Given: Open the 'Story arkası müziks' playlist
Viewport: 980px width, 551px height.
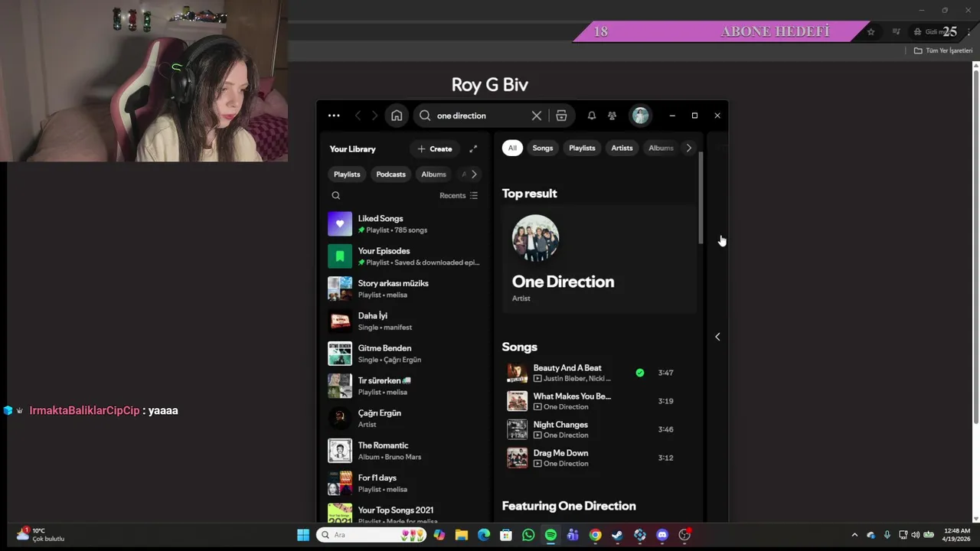Looking at the screenshot, I should [404, 289].
